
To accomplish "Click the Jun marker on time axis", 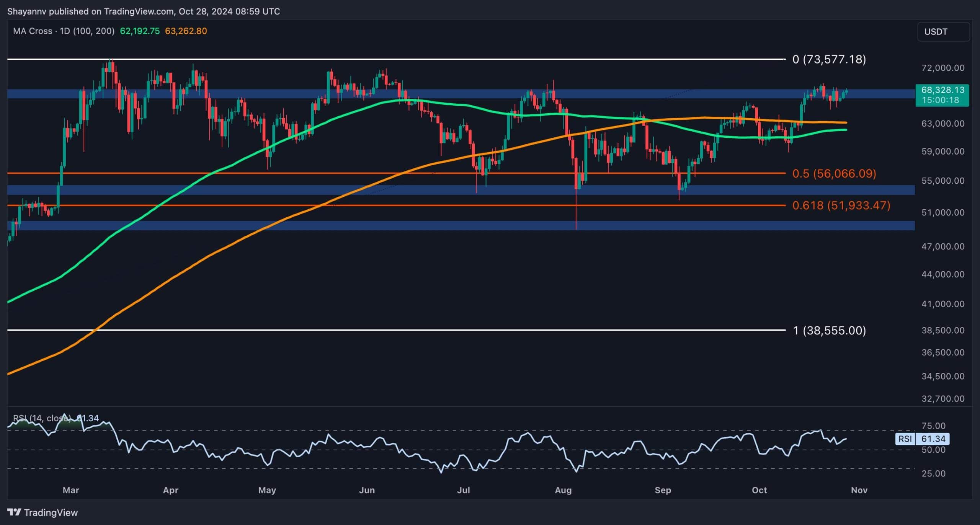I will pos(367,490).
